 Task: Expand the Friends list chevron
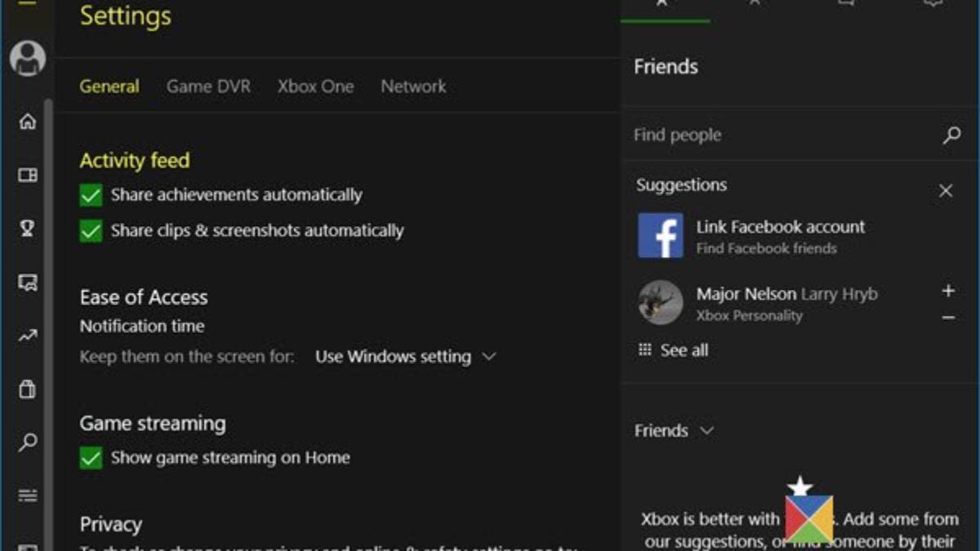coord(706,430)
